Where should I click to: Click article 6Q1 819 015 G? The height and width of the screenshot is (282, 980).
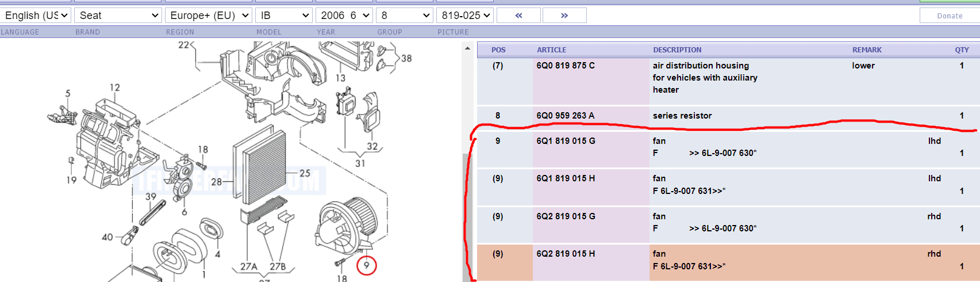coord(566,141)
